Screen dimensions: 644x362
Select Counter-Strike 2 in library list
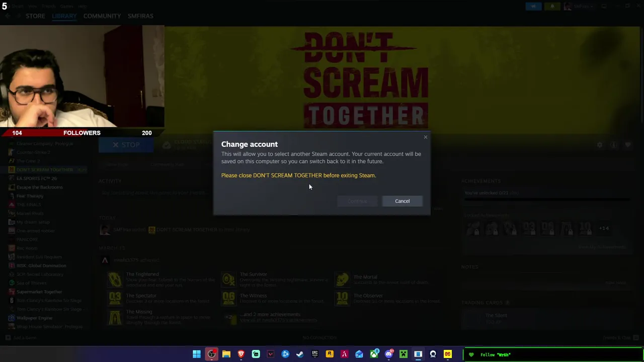pyautogui.click(x=33, y=152)
